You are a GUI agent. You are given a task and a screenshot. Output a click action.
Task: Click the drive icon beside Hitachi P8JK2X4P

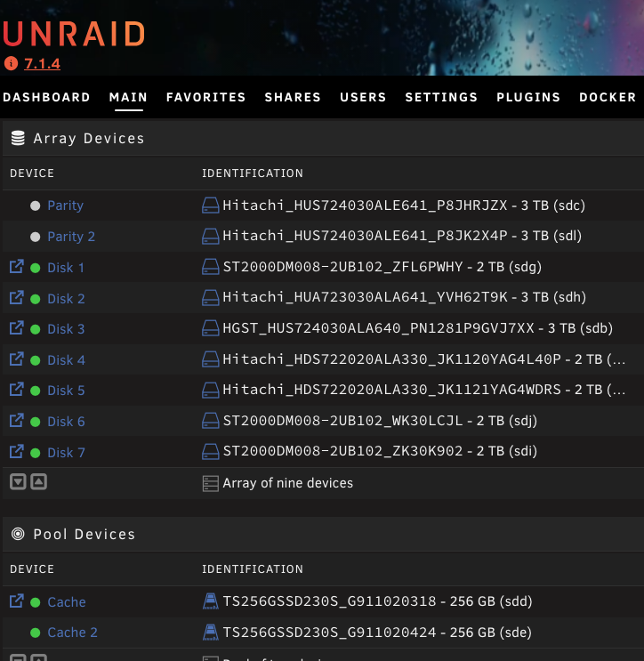[210, 236]
